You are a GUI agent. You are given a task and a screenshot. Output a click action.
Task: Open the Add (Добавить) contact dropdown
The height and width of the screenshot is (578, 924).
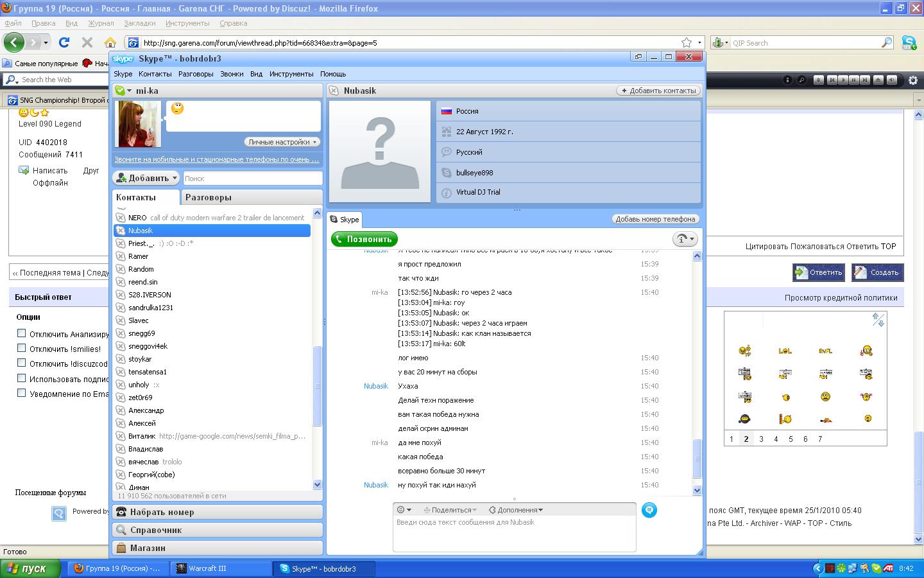[146, 178]
